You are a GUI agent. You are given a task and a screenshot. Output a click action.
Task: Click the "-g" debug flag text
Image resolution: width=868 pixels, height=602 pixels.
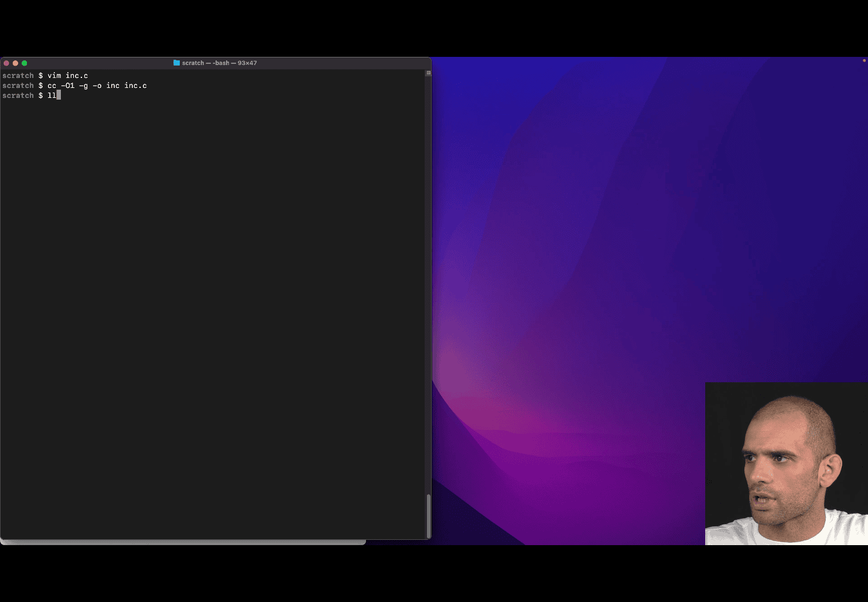(83, 86)
